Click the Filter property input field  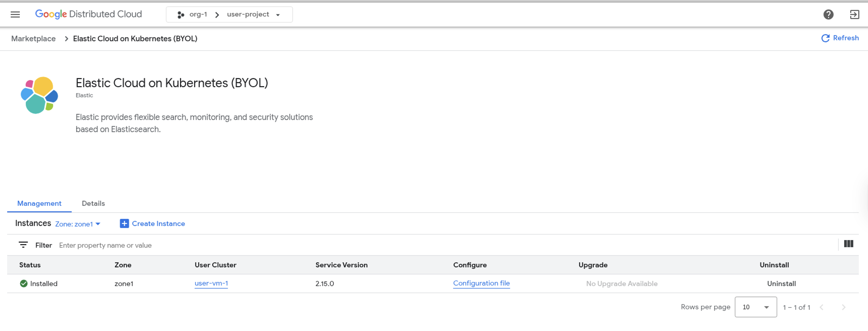[x=270, y=245]
